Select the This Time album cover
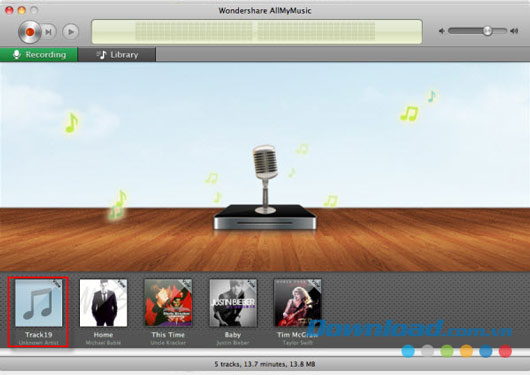 tap(168, 303)
